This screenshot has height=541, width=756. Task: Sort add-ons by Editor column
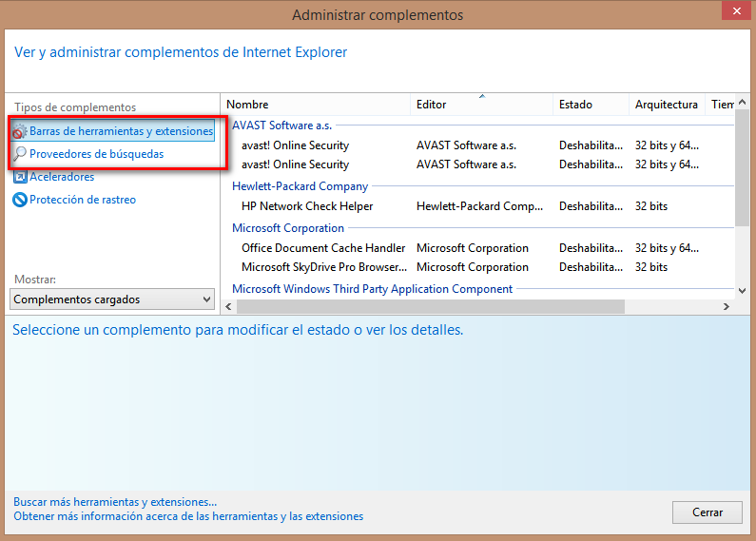click(x=481, y=105)
